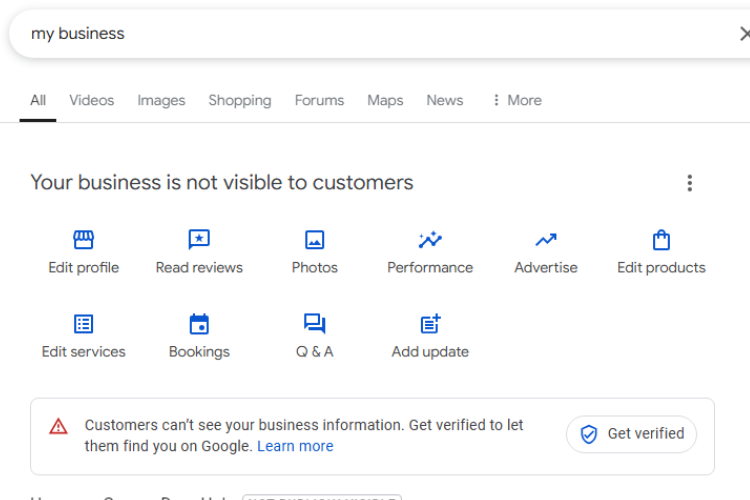Open Bookings calendar icon
750x500 pixels.
point(199,324)
